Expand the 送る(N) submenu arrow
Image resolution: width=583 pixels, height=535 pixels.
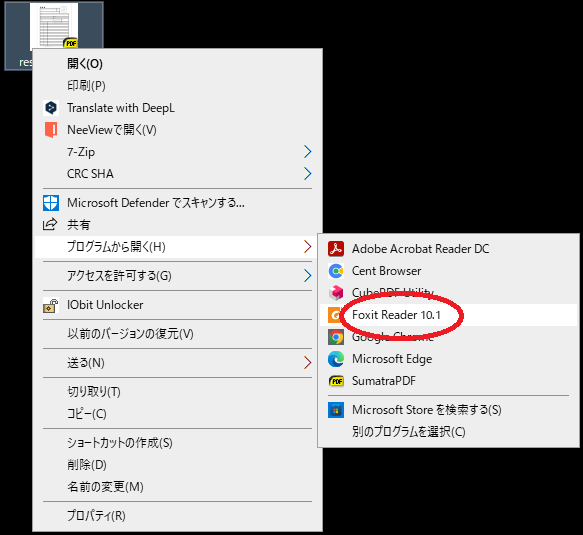307,362
